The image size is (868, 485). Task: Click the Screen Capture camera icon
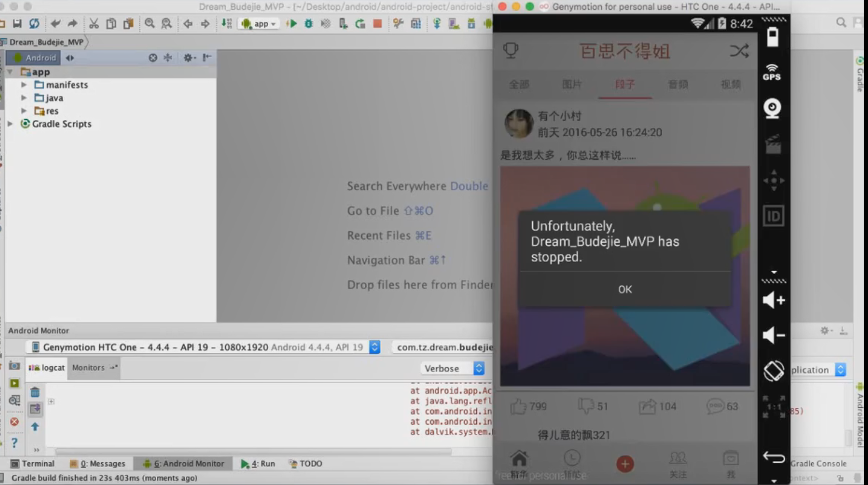click(x=14, y=366)
